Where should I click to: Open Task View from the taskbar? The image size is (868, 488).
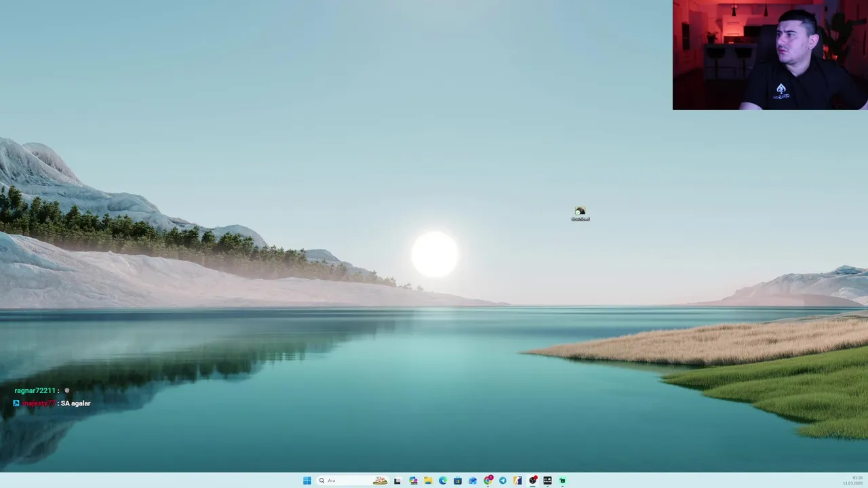tap(397, 481)
